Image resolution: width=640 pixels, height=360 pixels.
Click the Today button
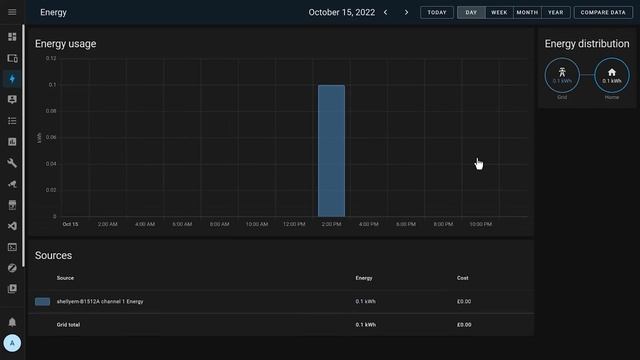pyautogui.click(x=437, y=12)
